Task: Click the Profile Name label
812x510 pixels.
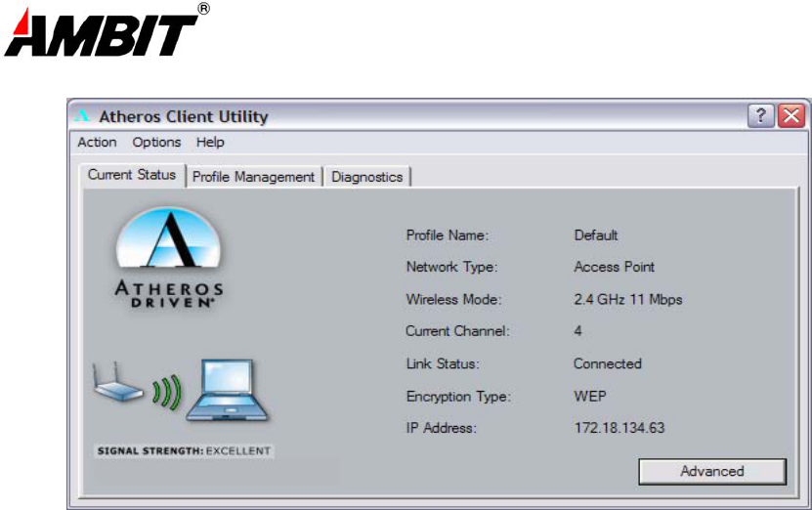Action: point(448,235)
